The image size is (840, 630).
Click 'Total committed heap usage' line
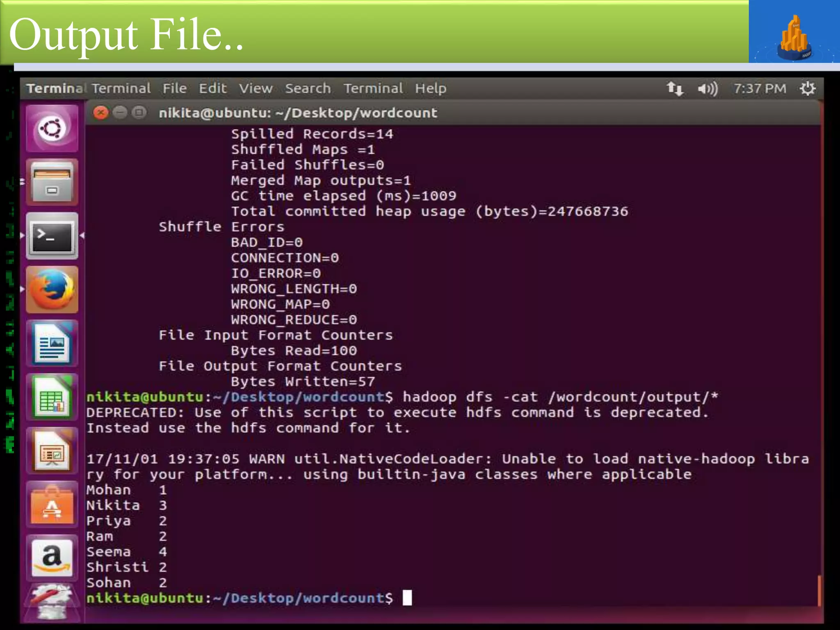click(429, 212)
